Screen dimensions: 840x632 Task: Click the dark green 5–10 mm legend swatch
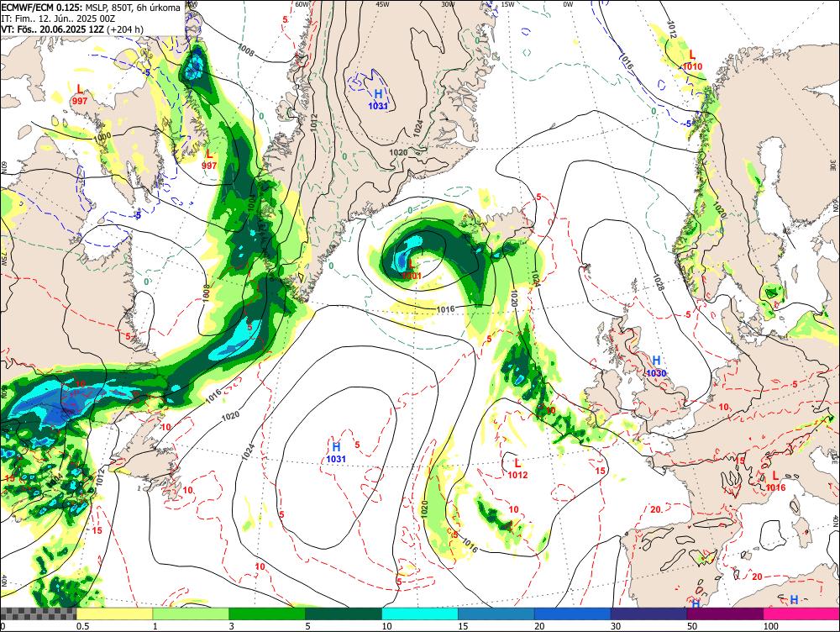tap(344, 614)
